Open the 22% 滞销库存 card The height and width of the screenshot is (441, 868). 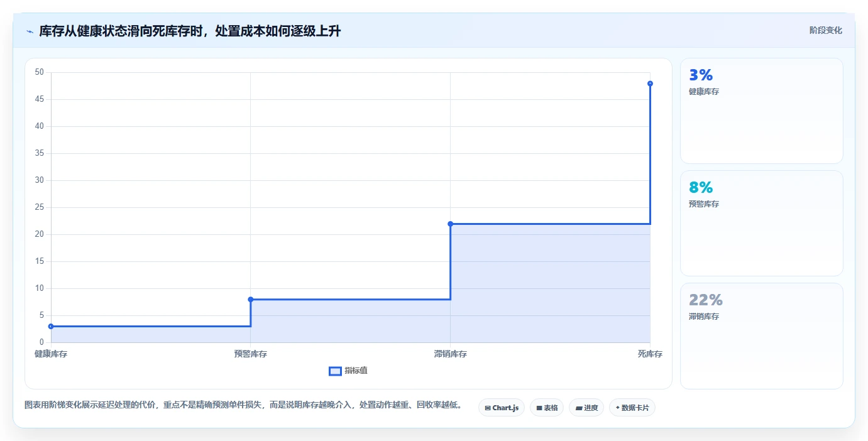pos(761,336)
